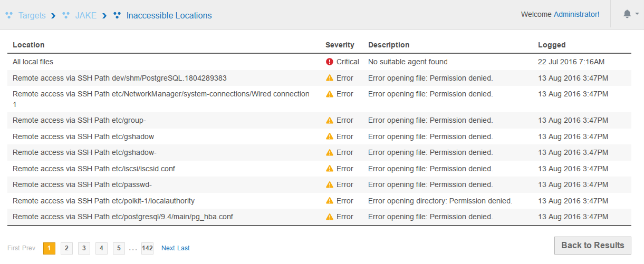644x264 pixels.
Task: Jump to the Last page link
Action: 184,248
